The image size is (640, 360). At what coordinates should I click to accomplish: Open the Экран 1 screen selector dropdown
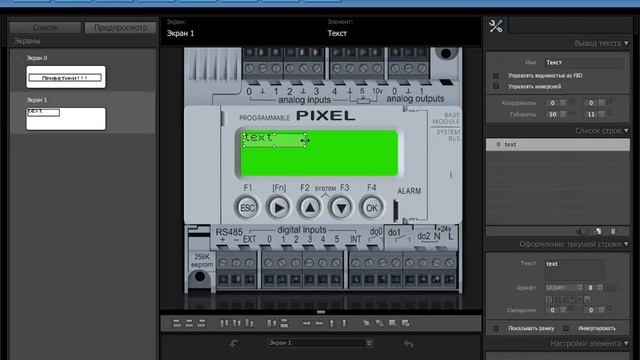320,343
